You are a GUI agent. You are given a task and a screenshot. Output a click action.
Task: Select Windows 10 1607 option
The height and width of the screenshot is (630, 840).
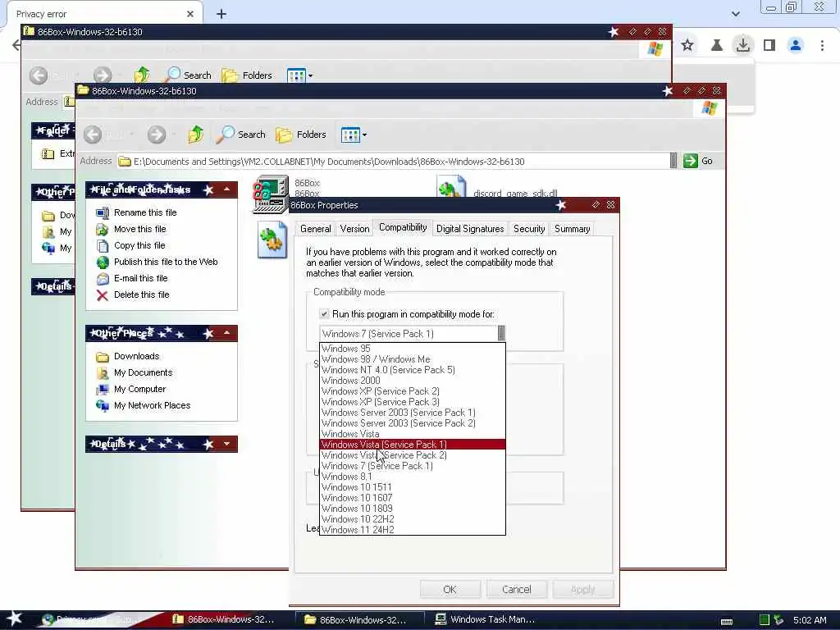[x=412, y=498]
